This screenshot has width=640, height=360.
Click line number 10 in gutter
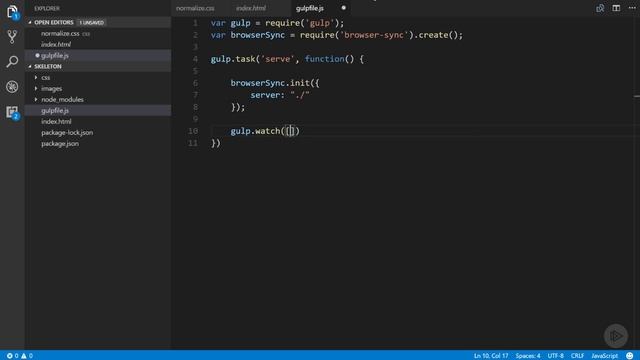tap(193, 131)
